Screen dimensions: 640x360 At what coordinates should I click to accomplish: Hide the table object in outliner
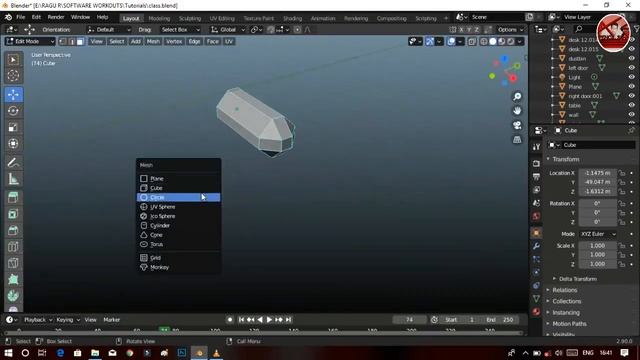pyautogui.click(x=631, y=105)
